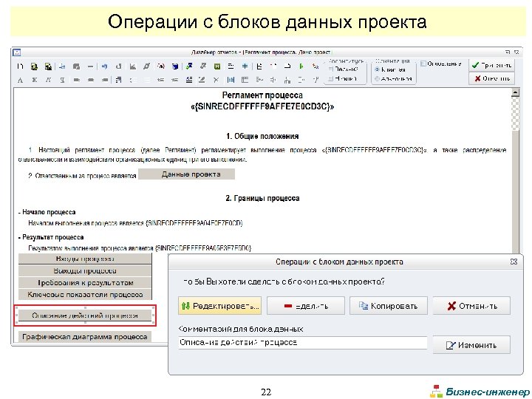Enable the Верхний header checkbox

(x=330, y=69)
